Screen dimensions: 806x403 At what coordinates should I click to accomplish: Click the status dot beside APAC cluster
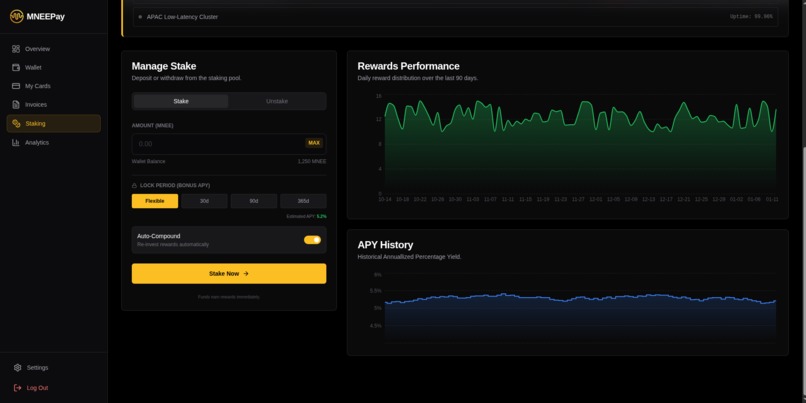point(140,17)
